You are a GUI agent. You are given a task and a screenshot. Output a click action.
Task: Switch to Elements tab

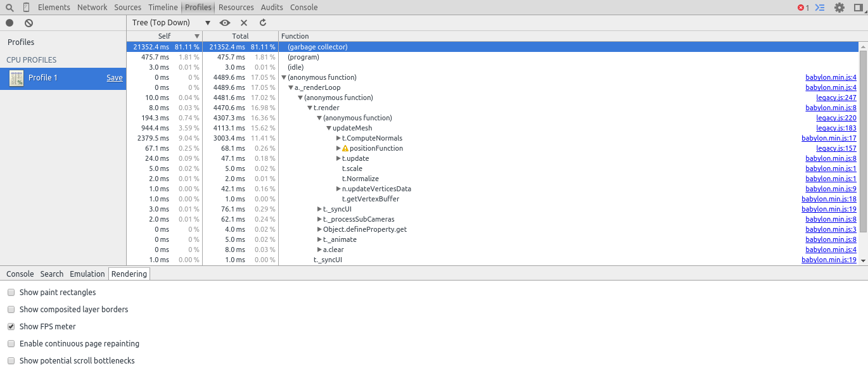pos(54,8)
